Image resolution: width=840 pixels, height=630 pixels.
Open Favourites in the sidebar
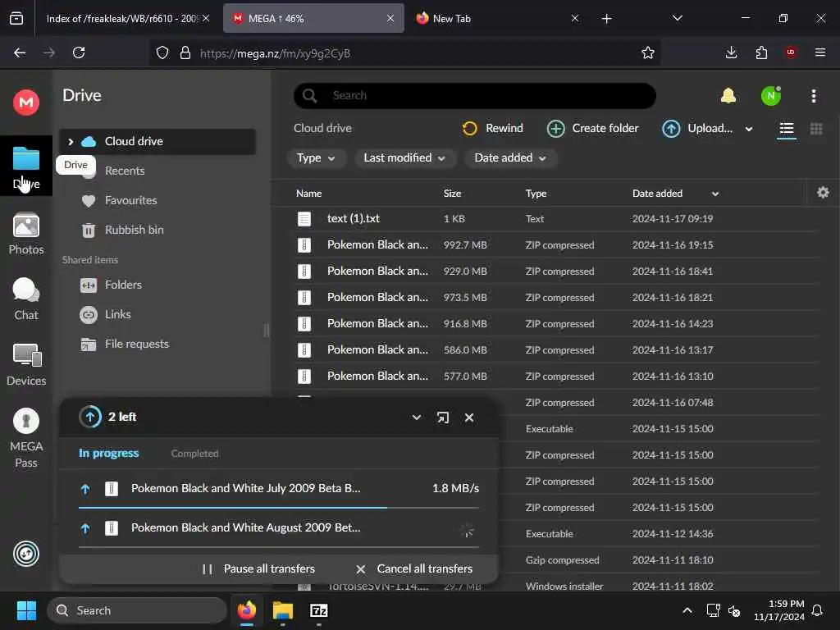pyautogui.click(x=130, y=200)
